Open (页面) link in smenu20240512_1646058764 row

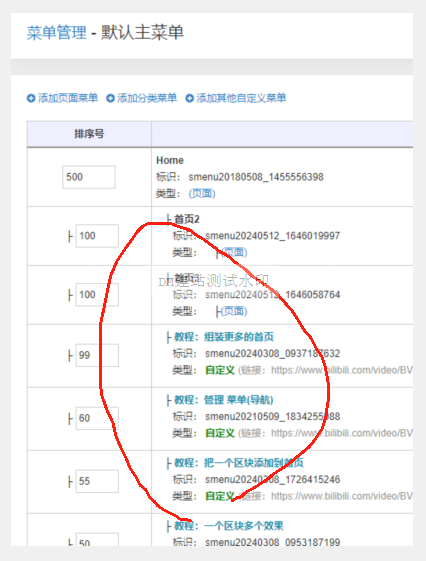pyautogui.click(x=234, y=311)
